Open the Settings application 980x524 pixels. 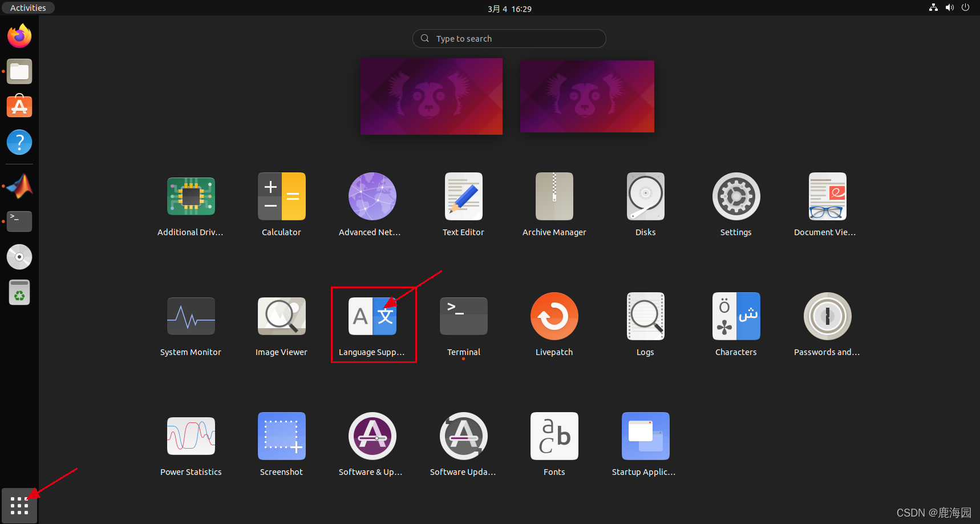click(x=735, y=196)
